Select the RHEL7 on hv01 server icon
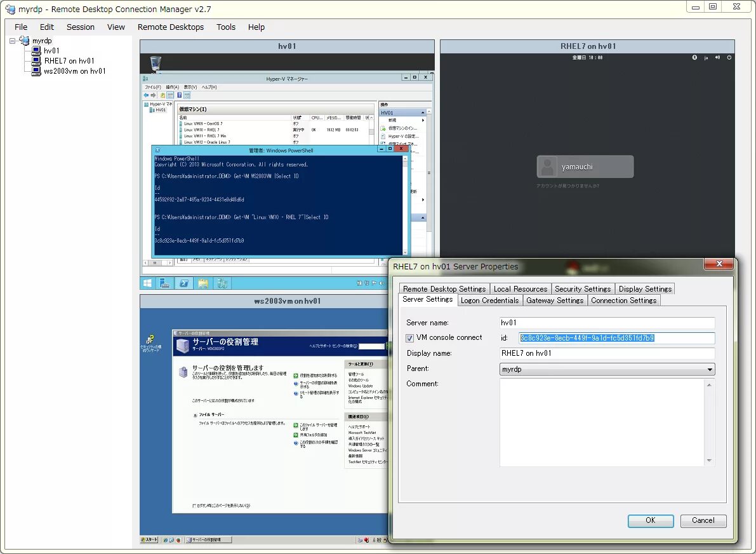Viewport: 756px width, 554px height. [36, 61]
